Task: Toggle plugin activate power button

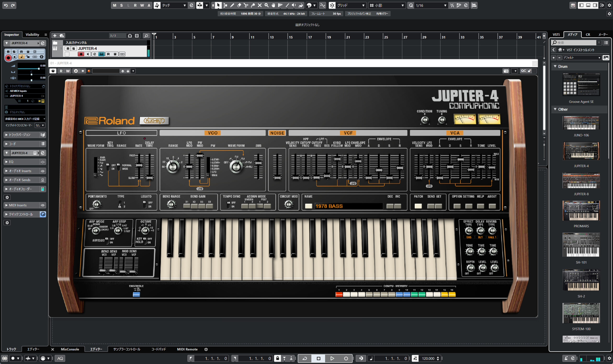Action: pos(53,71)
